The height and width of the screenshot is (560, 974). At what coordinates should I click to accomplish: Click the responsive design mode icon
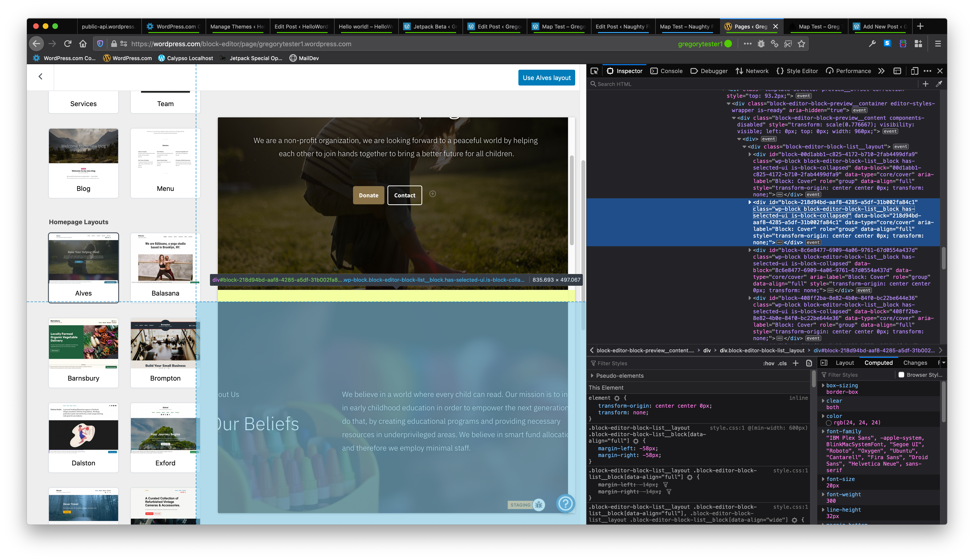[914, 71]
